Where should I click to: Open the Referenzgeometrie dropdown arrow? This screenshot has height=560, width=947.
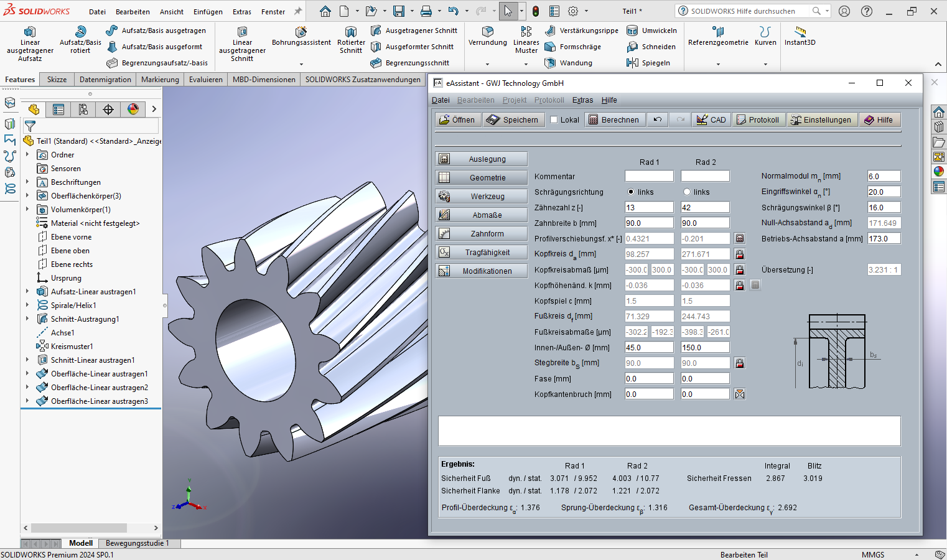pyautogui.click(x=718, y=64)
